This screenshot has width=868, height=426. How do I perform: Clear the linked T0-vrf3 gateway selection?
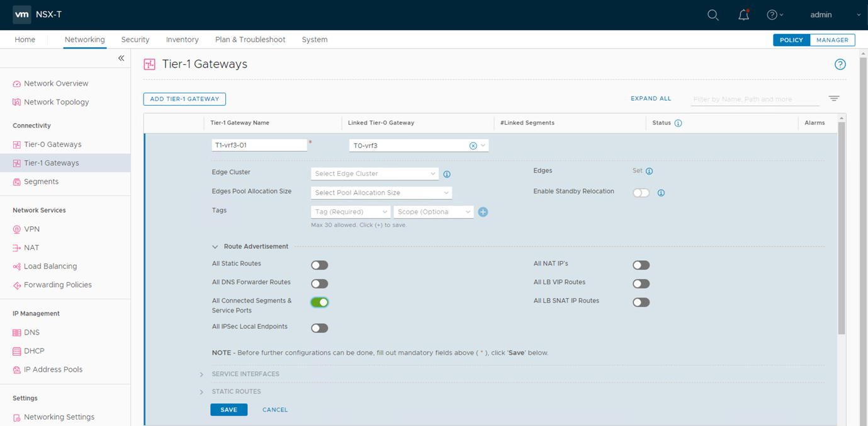tap(473, 146)
